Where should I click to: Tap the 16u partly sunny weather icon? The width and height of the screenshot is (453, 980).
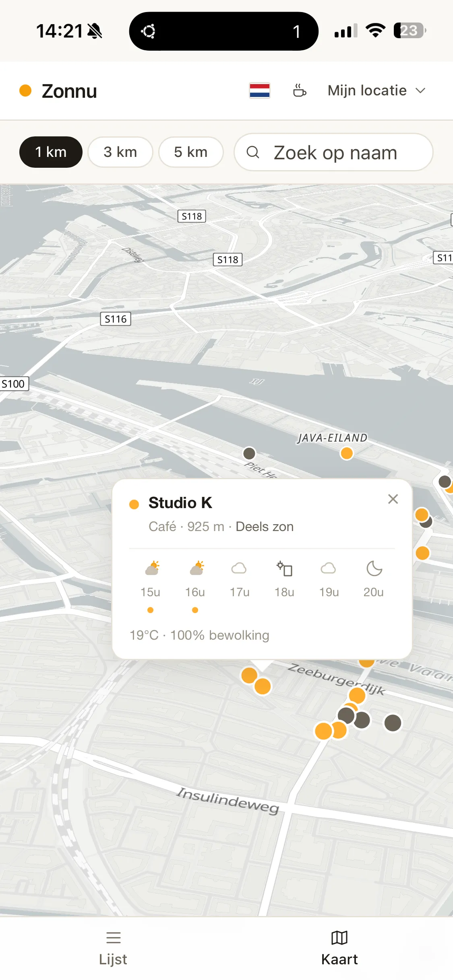click(197, 568)
